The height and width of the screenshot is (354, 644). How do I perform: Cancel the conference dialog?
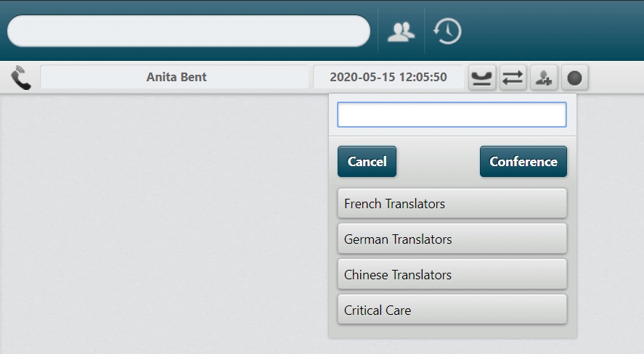coord(367,162)
